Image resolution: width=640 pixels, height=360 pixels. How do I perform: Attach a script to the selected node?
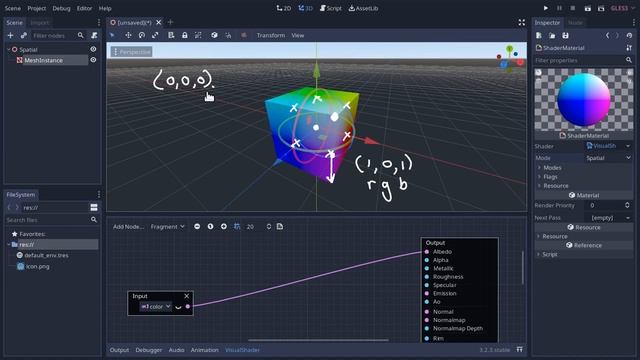point(94,36)
